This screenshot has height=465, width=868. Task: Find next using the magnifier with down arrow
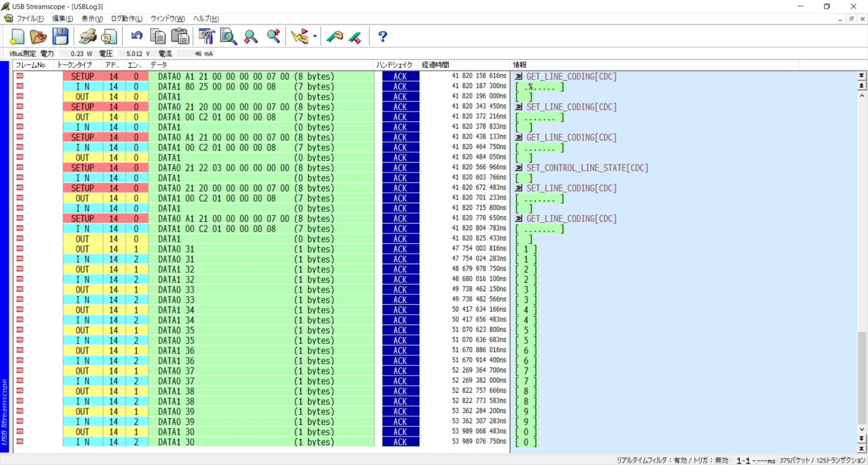tap(251, 37)
